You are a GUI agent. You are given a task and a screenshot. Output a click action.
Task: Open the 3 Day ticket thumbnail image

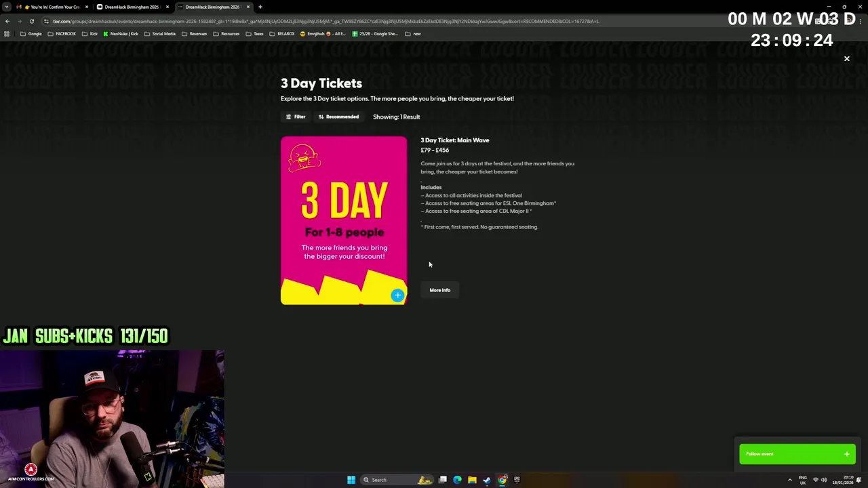[344, 220]
